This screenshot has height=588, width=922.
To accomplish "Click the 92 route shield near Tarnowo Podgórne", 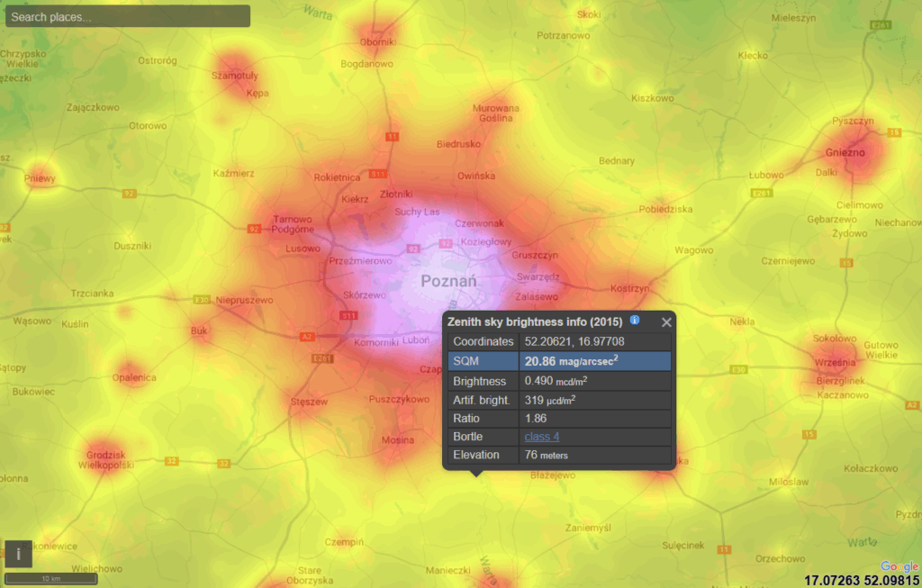I will pyautogui.click(x=254, y=230).
